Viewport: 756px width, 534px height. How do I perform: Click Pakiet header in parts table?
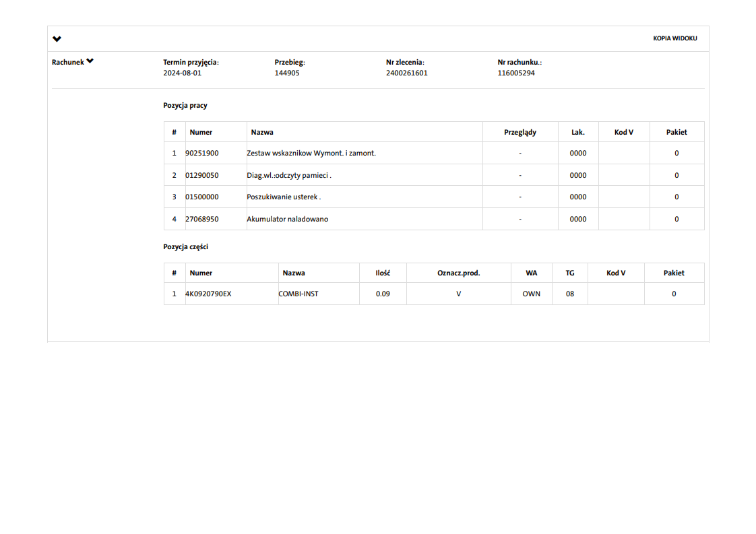(x=674, y=273)
